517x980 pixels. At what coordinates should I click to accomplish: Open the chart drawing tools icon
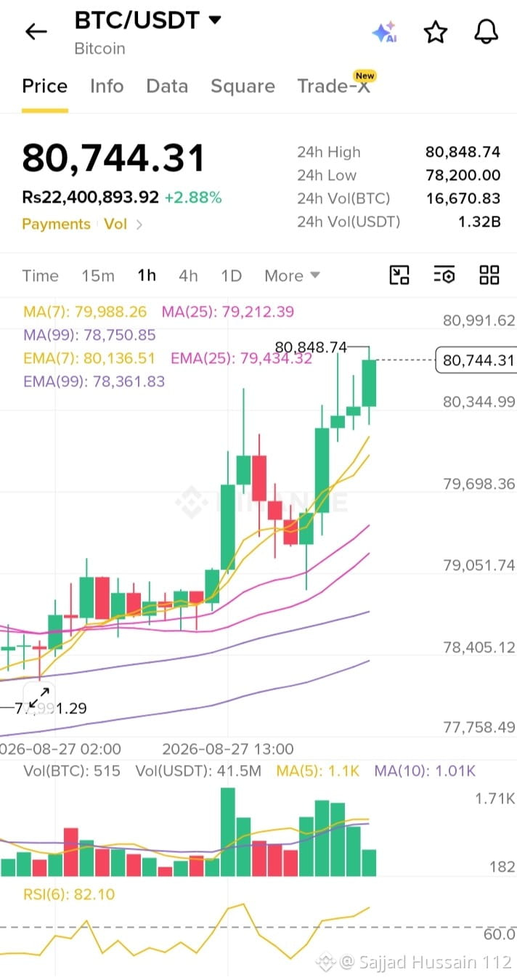click(x=399, y=275)
